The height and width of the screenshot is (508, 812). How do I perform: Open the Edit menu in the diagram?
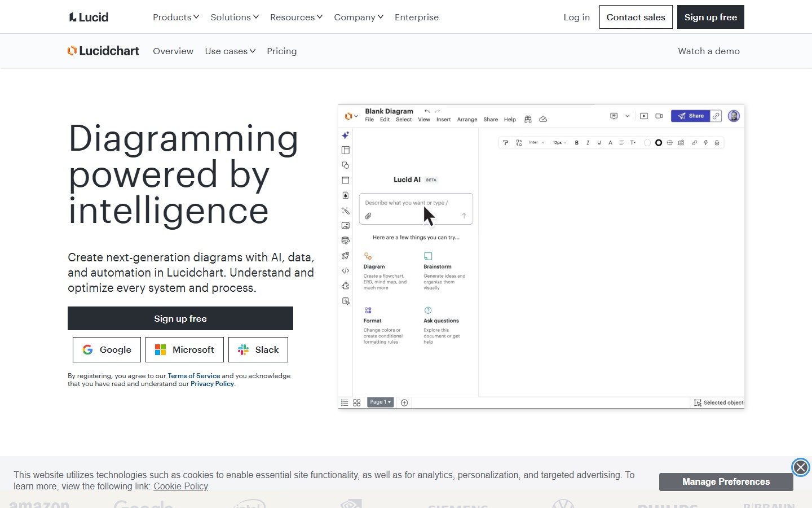(x=385, y=120)
